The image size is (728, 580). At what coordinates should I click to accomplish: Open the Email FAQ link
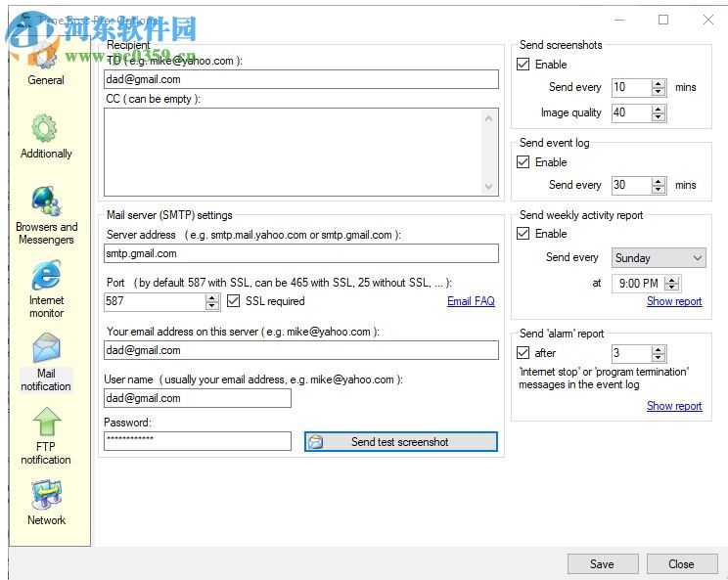(x=471, y=301)
